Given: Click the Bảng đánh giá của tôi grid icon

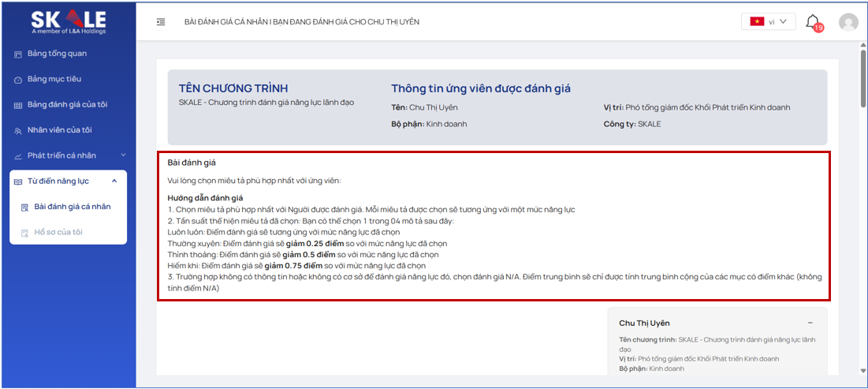Looking at the screenshot, I should (18, 105).
